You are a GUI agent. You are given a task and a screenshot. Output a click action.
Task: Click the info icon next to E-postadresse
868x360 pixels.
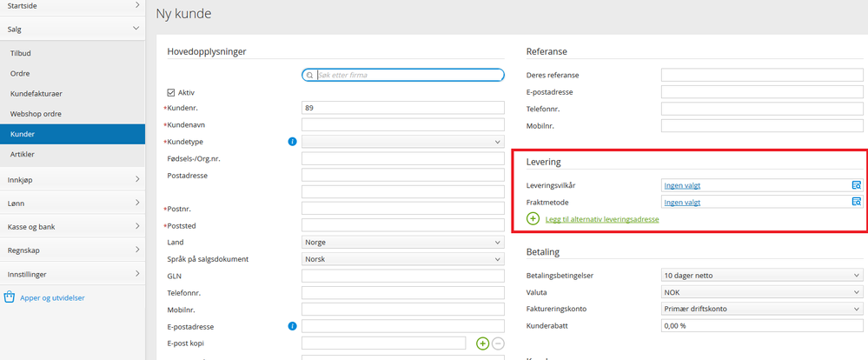(x=292, y=326)
